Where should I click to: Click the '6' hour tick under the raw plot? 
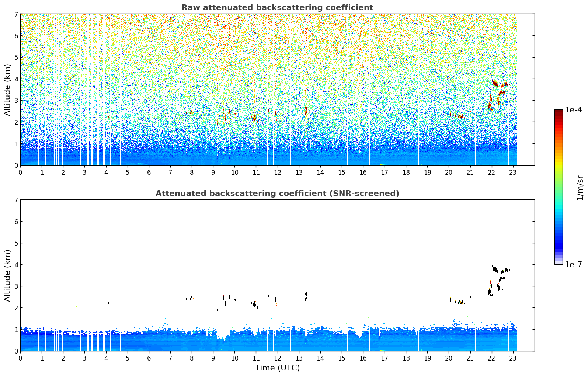click(x=149, y=172)
